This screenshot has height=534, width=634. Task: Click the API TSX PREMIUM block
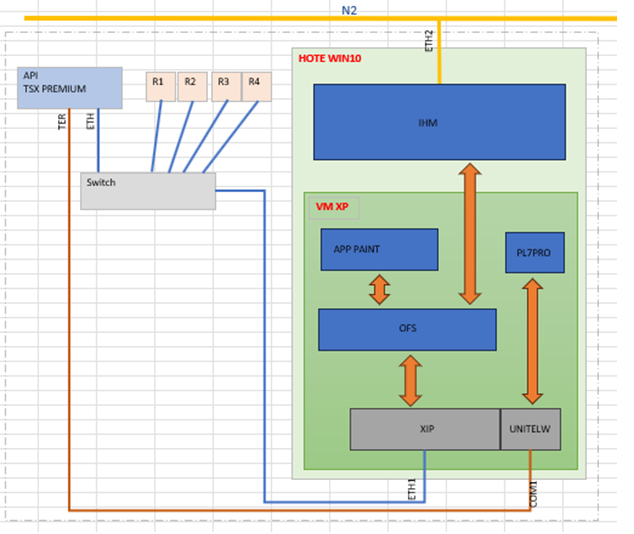tap(71, 88)
